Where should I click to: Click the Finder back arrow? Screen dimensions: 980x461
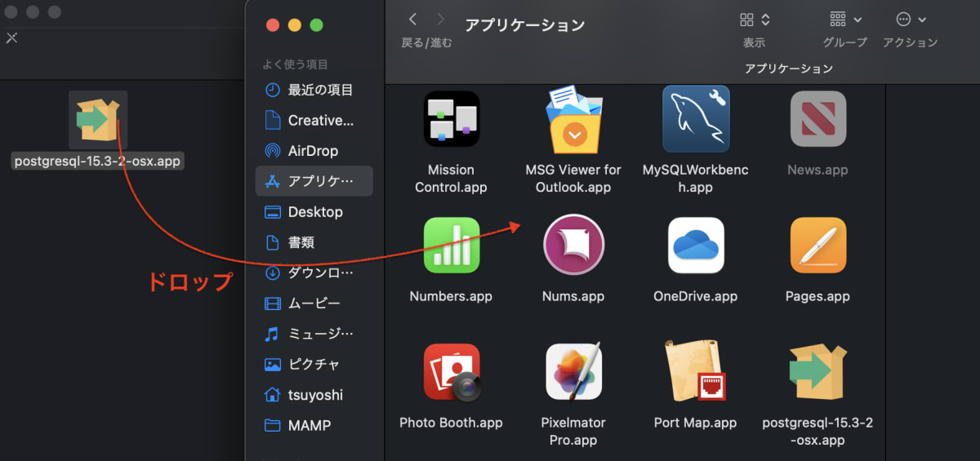click(x=412, y=19)
